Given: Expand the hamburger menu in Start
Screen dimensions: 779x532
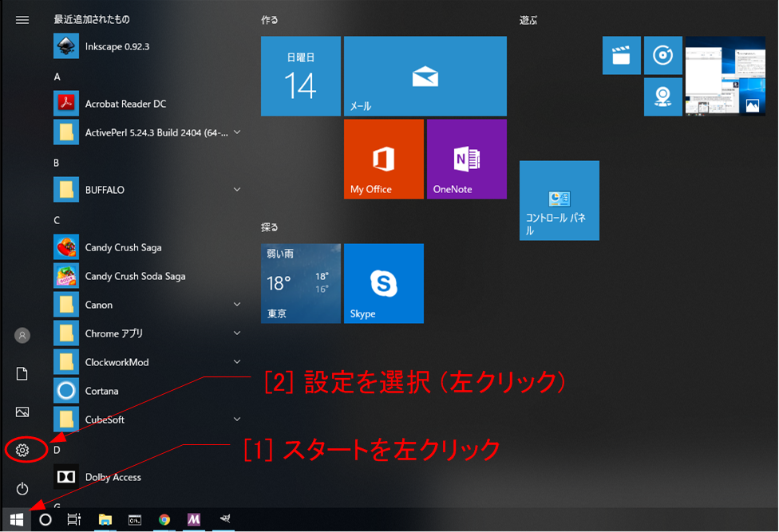Looking at the screenshot, I should pos(22,20).
